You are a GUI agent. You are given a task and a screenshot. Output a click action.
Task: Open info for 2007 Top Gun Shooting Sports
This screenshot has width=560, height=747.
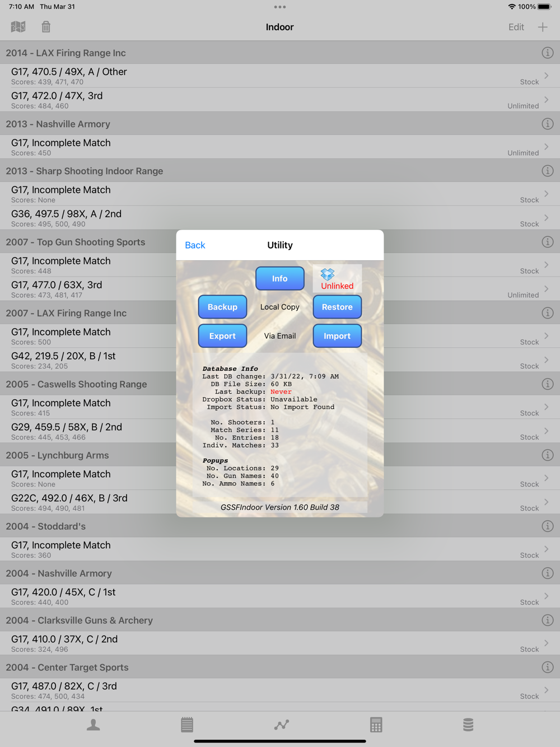point(548,242)
